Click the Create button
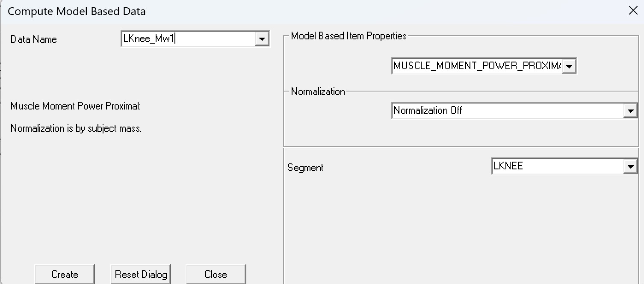This screenshot has height=284, width=644. [65, 274]
